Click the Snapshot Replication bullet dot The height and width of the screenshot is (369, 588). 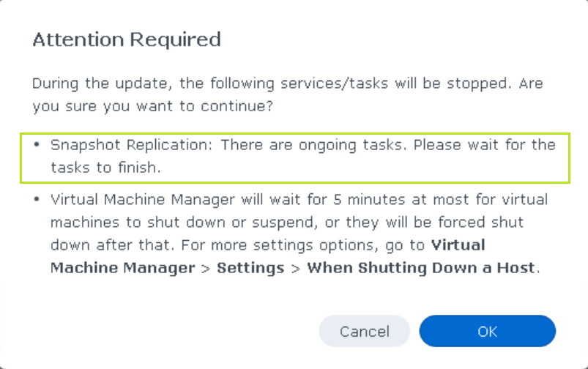tap(37, 145)
